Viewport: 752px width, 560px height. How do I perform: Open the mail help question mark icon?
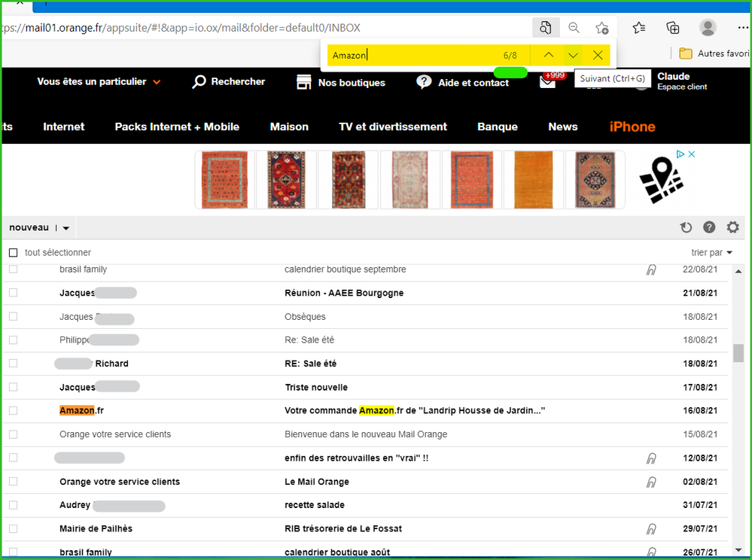(x=708, y=228)
